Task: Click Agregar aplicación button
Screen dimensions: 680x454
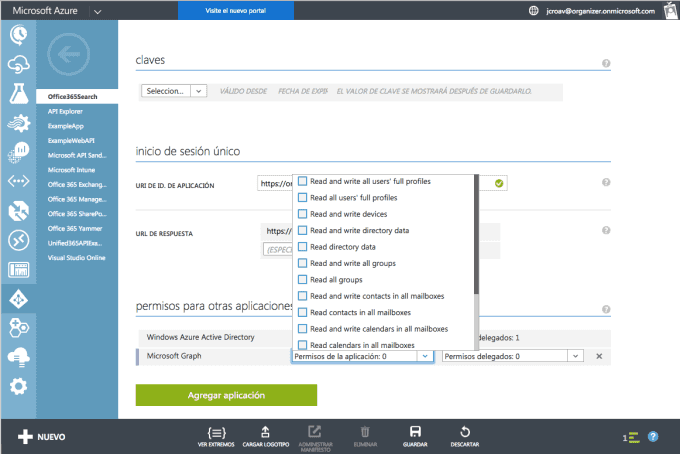Action: point(226,395)
